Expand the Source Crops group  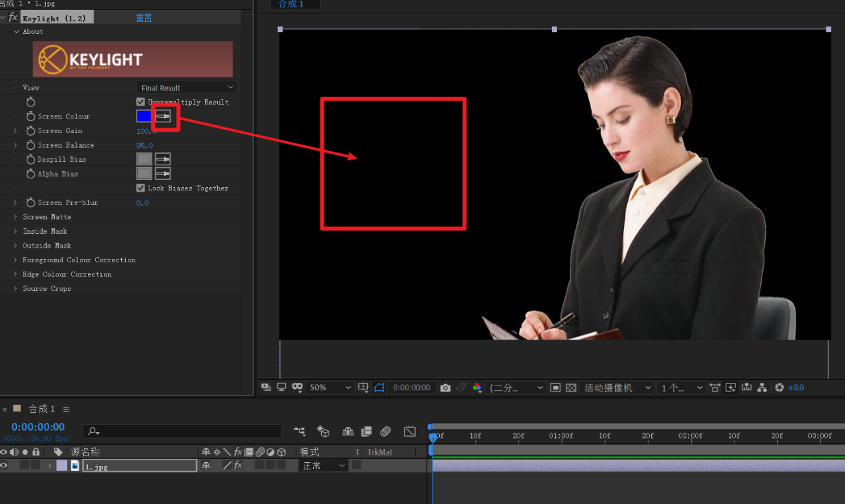pyautogui.click(x=15, y=288)
